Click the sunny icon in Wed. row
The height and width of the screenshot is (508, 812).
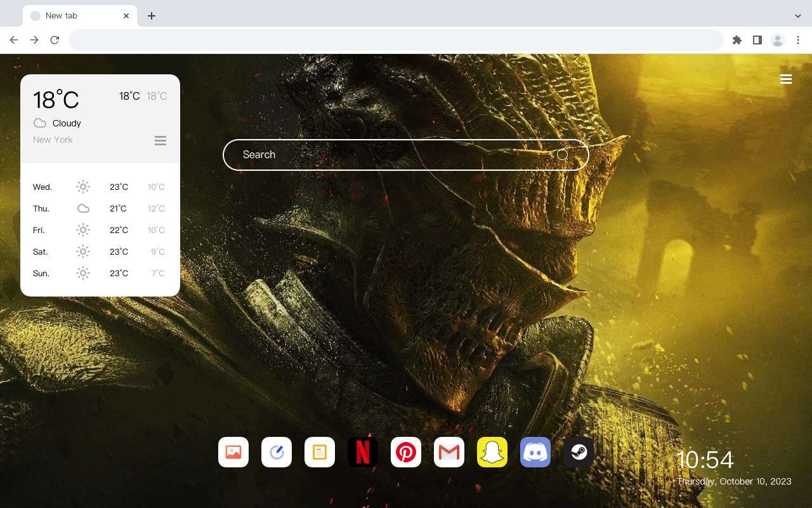[83, 187]
